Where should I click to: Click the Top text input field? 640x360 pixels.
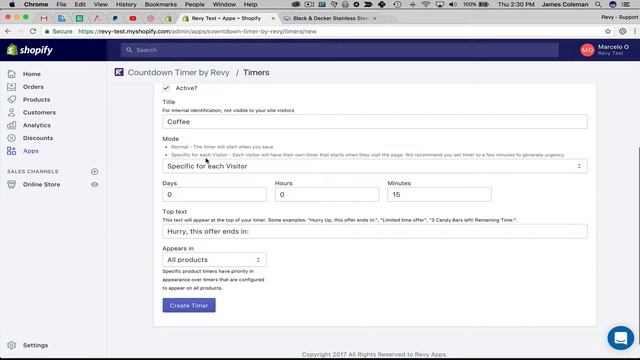point(375,231)
